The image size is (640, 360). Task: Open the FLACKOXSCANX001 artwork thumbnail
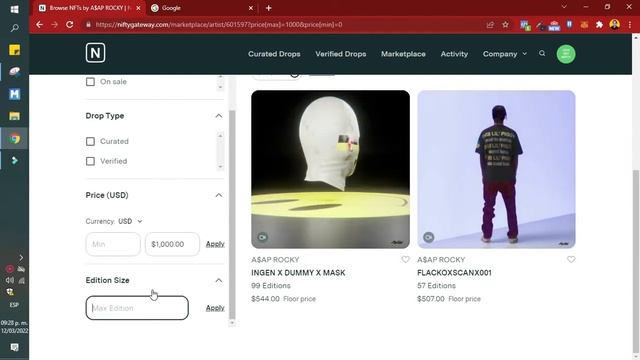496,169
